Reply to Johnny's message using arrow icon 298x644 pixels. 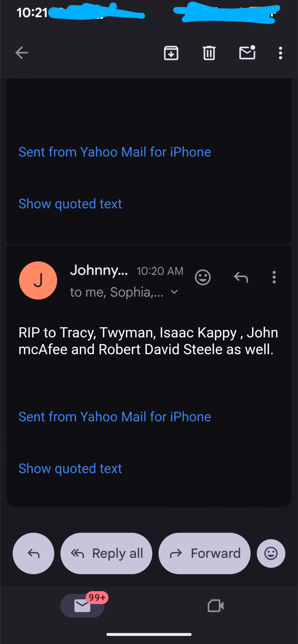pyautogui.click(x=241, y=277)
